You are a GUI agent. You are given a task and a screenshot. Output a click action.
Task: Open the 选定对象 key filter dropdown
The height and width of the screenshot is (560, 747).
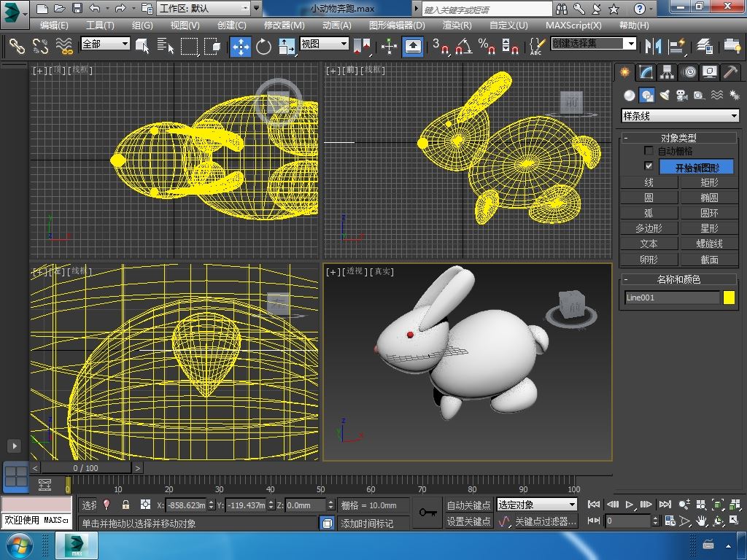coord(537,505)
